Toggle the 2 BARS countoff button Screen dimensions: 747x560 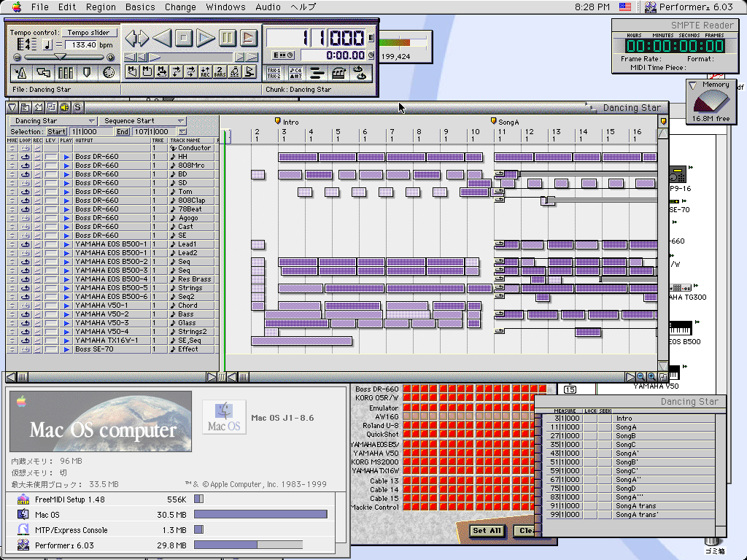220,72
